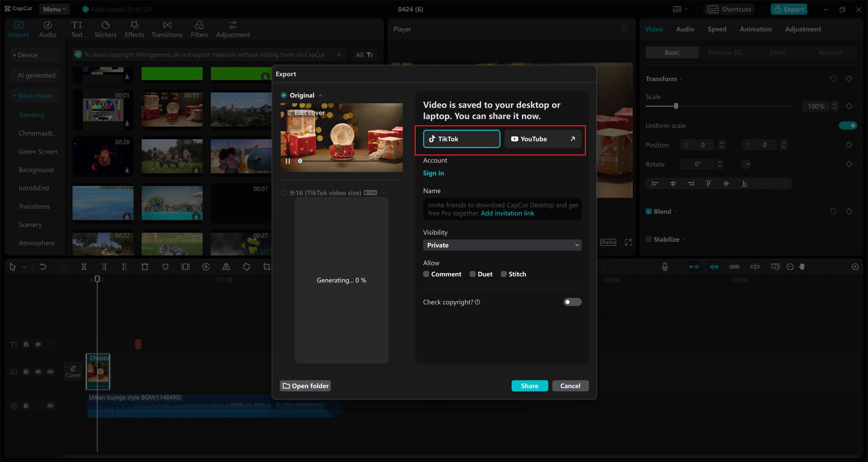Open the Audio media panel
868x462 pixels.
click(x=47, y=29)
